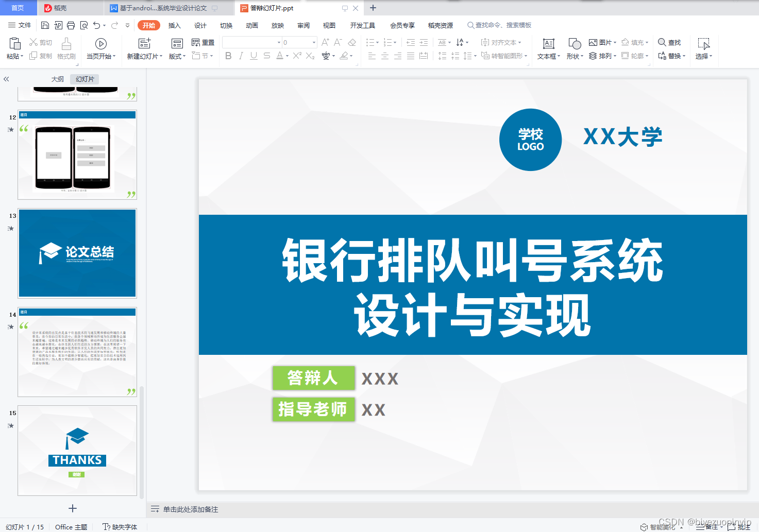Screen dimensions: 759x532
Task: Toggle Italic formatting
Action: pyautogui.click(x=241, y=56)
